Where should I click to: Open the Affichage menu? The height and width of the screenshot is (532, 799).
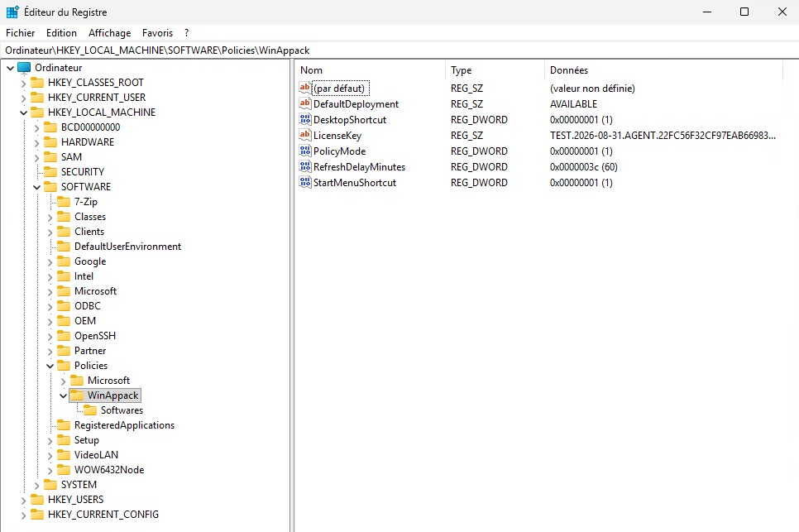[109, 33]
